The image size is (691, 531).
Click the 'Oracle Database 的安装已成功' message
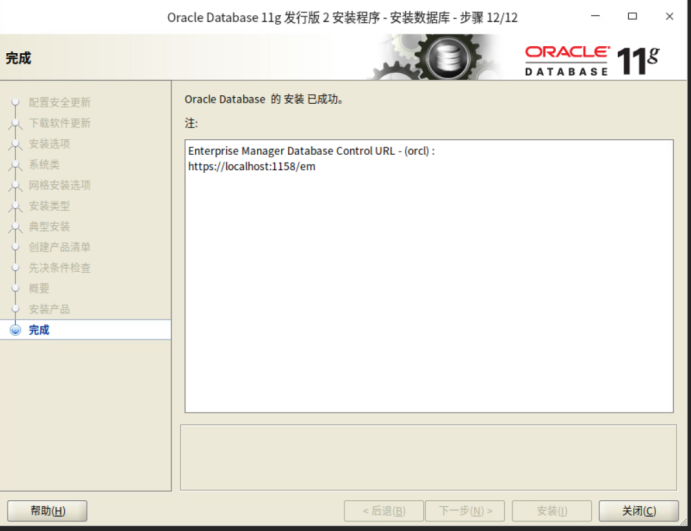coord(264,99)
